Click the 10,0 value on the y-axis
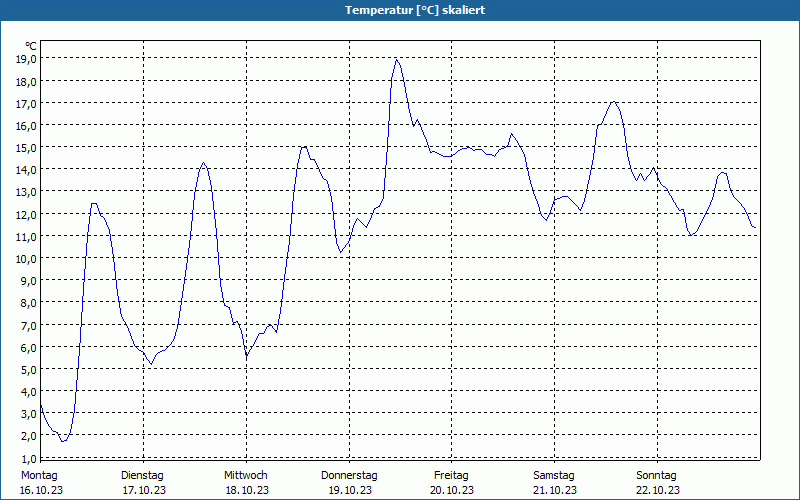 pyautogui.click(x=26, y=258)
